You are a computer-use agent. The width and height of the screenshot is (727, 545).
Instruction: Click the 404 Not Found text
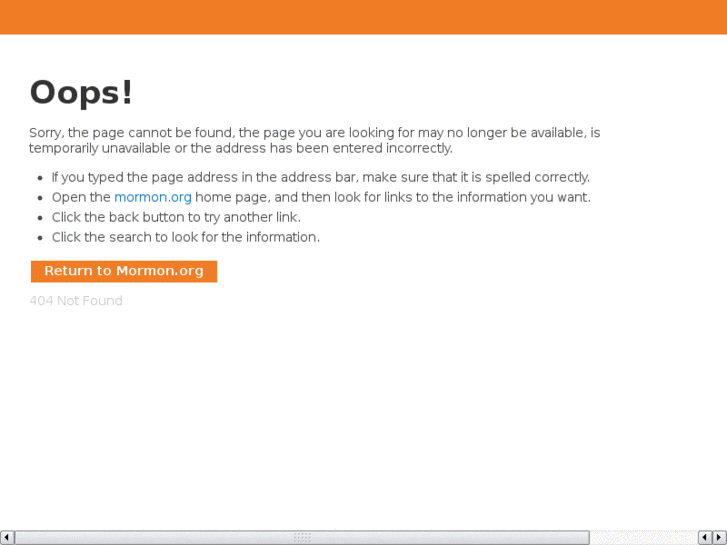pyautogui.click(x=76, y=301)
